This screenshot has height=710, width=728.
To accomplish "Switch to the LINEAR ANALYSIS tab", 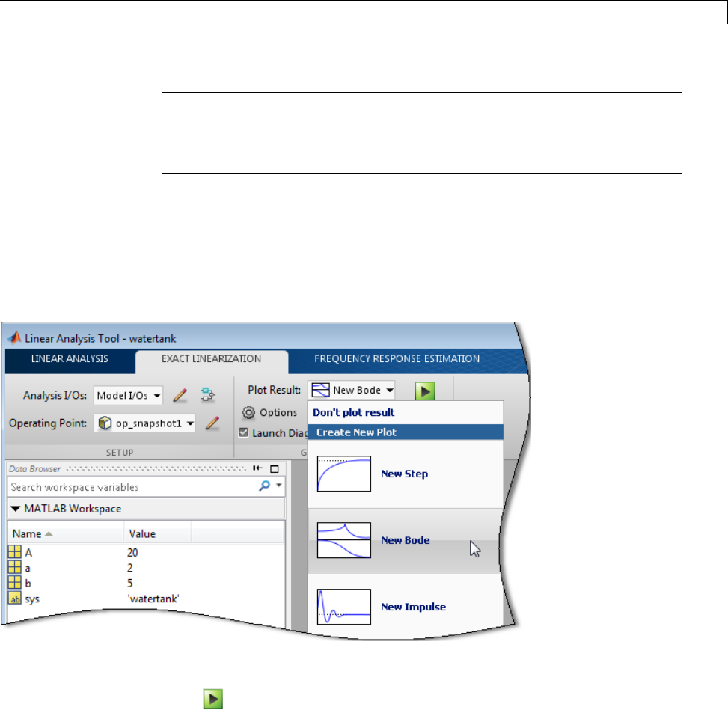I will coord(70,358).
